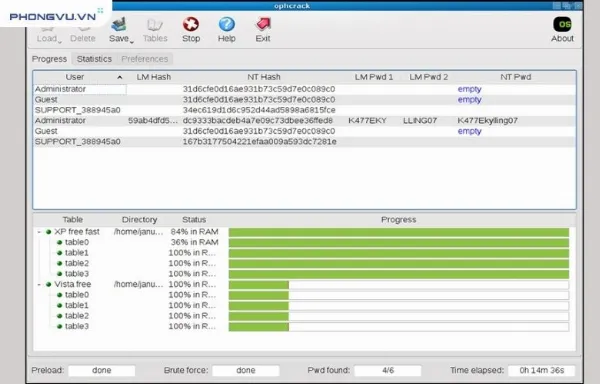Click the 36% in RAM status cell
This screenshot has width=600, height=384.
pyautogui.click(x=194, y=242)
